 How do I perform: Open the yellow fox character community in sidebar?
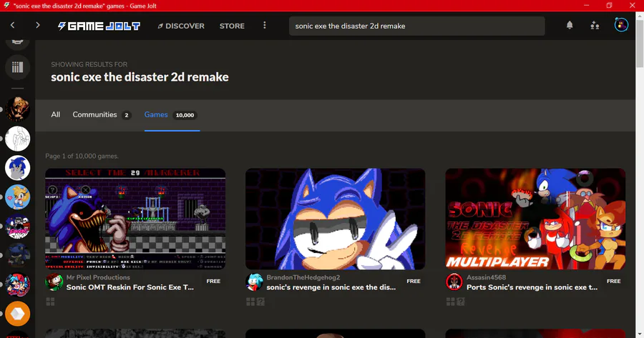pyautogui.click(x=17, y=197)
